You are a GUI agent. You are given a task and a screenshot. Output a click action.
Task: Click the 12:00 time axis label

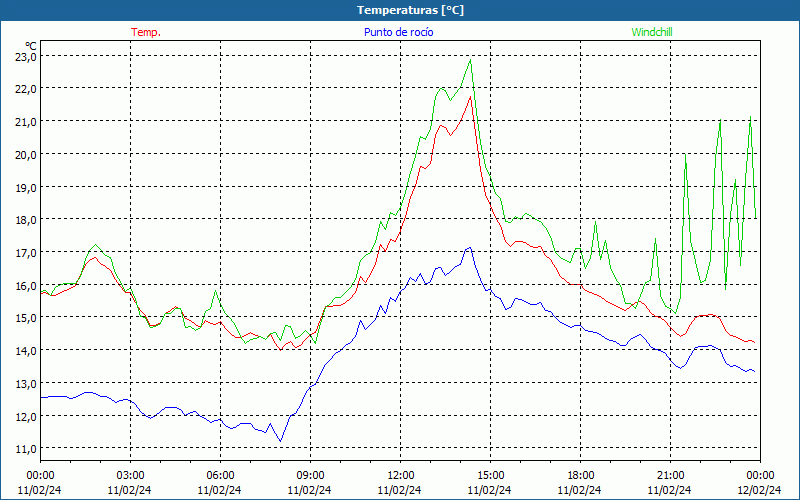[401, 476]
